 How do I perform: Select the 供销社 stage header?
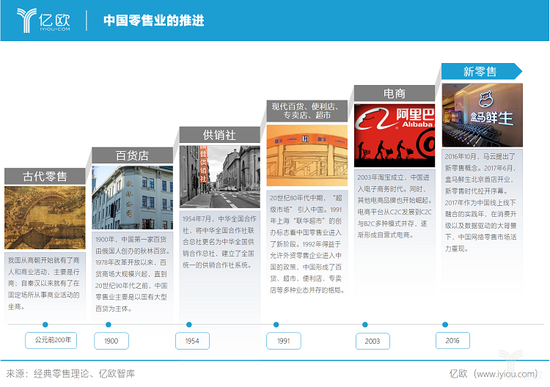pyautogui.click(x=220, y=135)
